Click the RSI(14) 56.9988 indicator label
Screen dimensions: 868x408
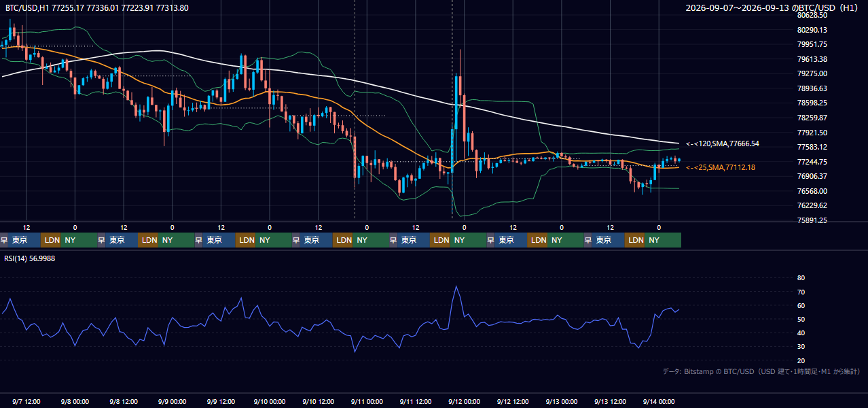30,258
